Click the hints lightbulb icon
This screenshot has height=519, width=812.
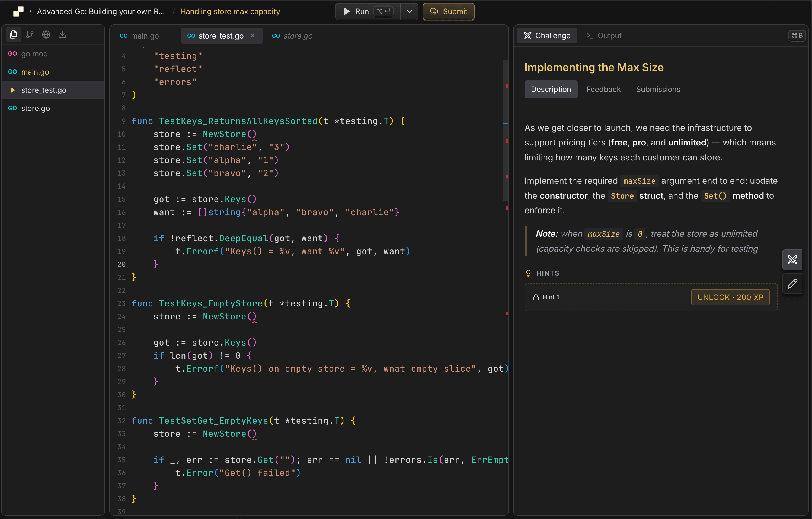(x=528, y=273)
